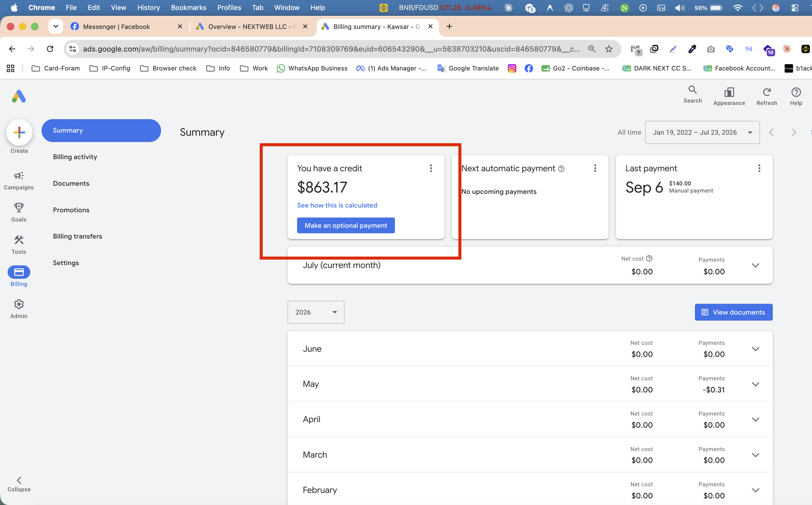
Task: Open Billing activity page
Action: [75, 157]
